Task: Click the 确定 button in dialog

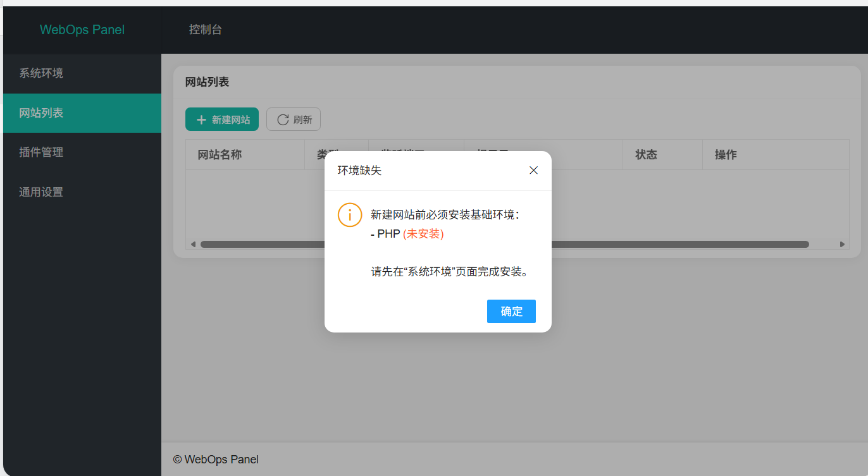Action: (511, 311)
